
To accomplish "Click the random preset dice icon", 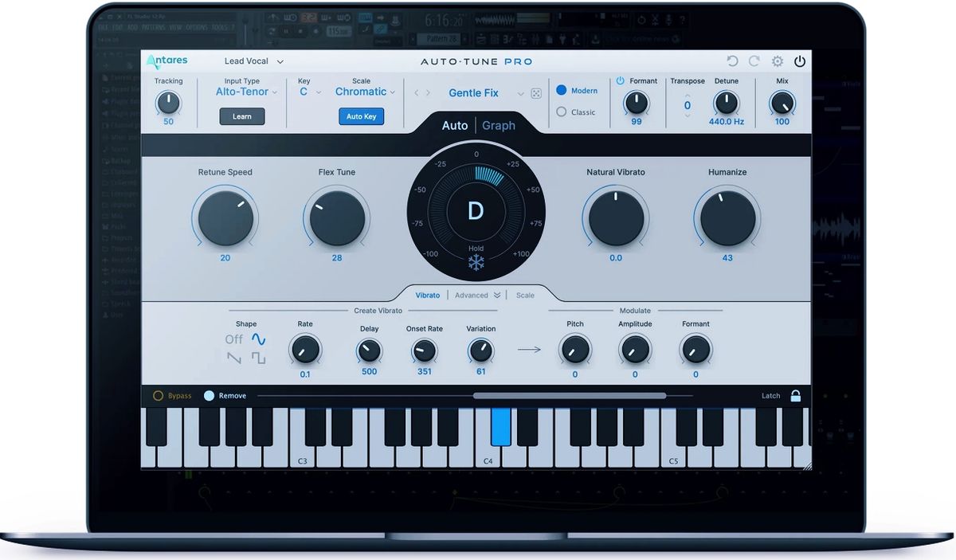I will 537,93.
